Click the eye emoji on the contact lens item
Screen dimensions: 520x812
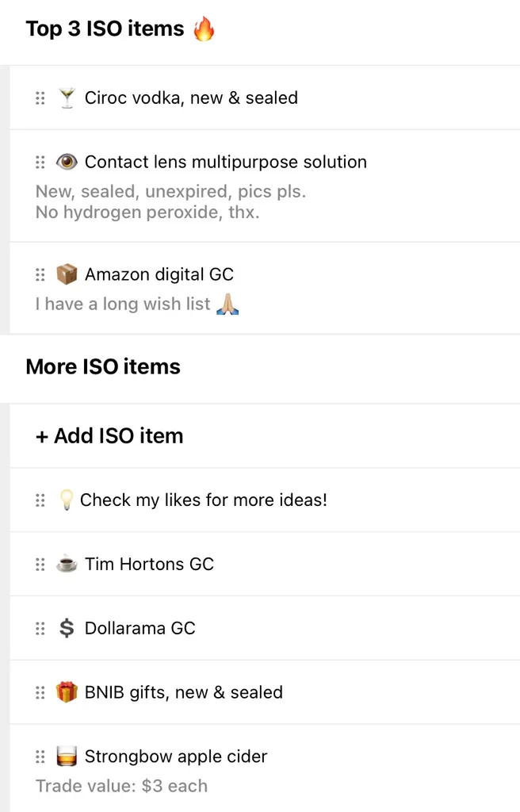[x=67, y=162]
